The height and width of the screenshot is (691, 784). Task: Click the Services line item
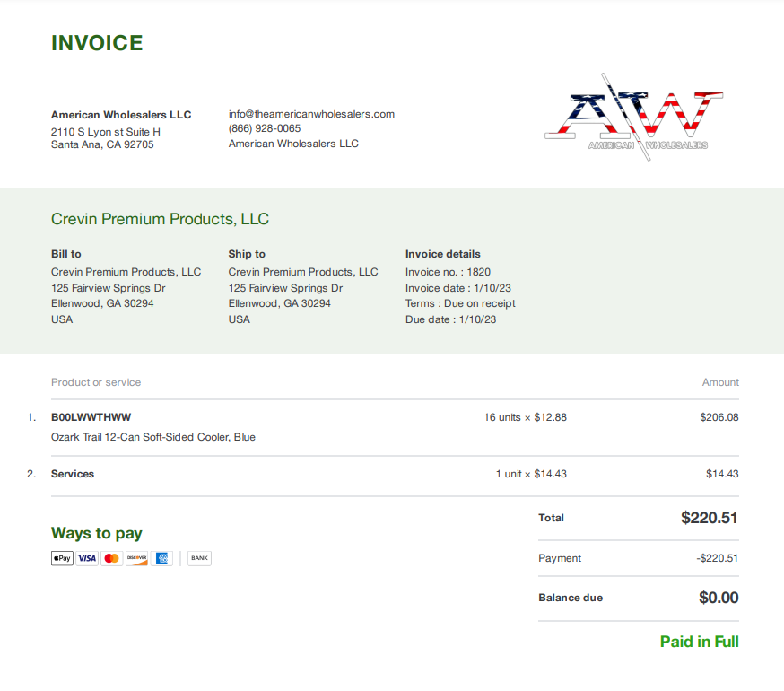[x=73, y=474]
